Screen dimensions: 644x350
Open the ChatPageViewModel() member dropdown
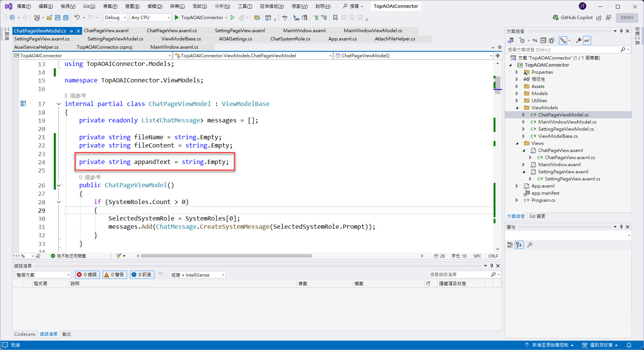coord(414,56)
